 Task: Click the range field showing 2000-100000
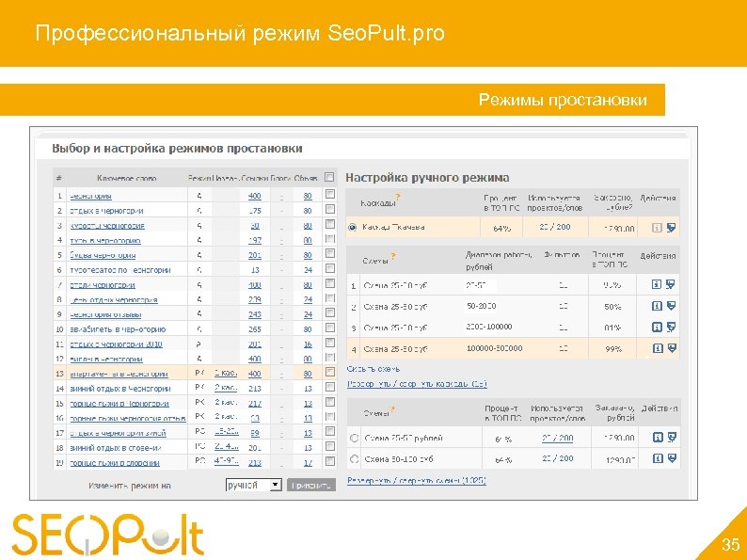coord(489,327)
